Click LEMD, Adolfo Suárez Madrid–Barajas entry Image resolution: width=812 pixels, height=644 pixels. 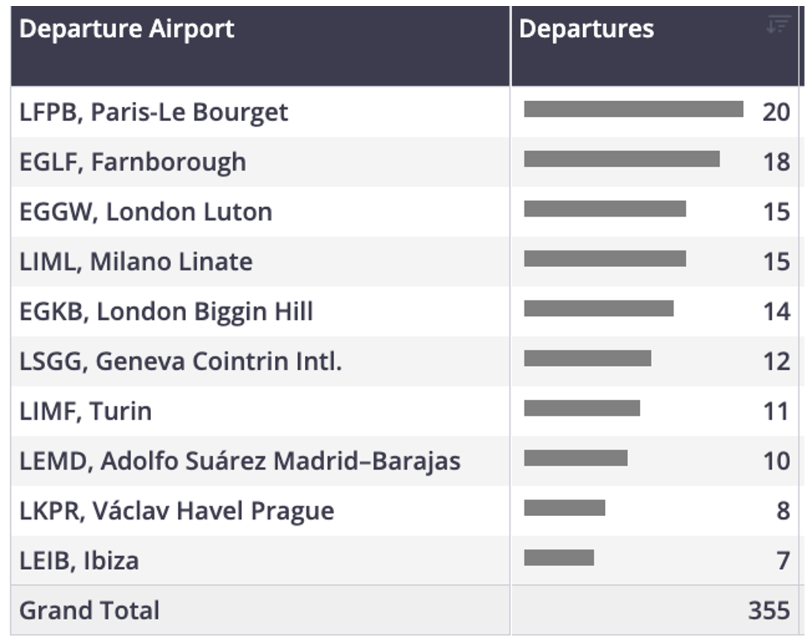pyautogui.click(x=240, y=461)
